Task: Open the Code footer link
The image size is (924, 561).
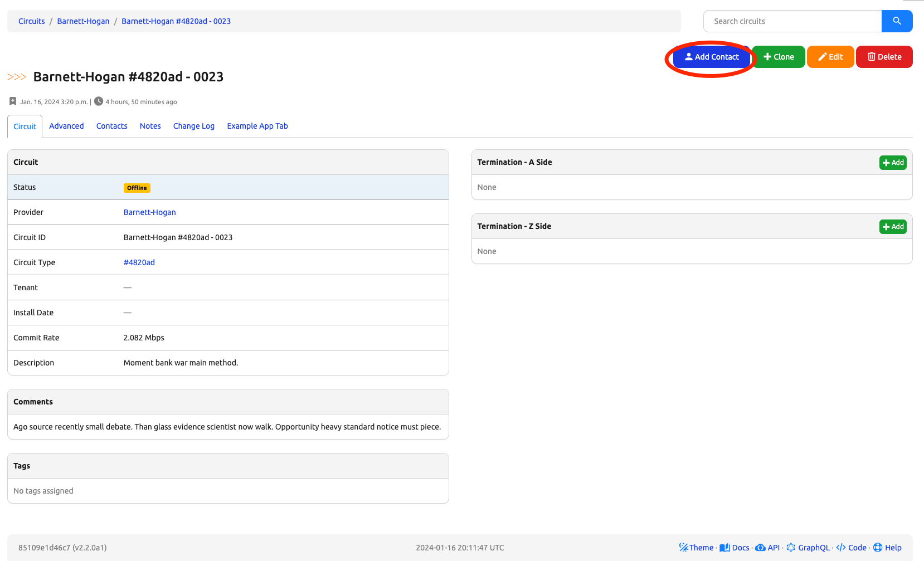Action: click(852, 548)
